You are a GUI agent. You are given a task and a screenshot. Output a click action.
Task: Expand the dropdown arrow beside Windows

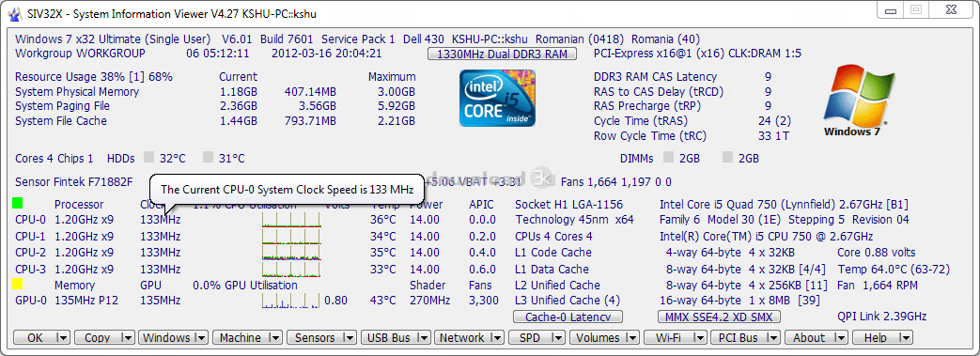coord(201,338)
